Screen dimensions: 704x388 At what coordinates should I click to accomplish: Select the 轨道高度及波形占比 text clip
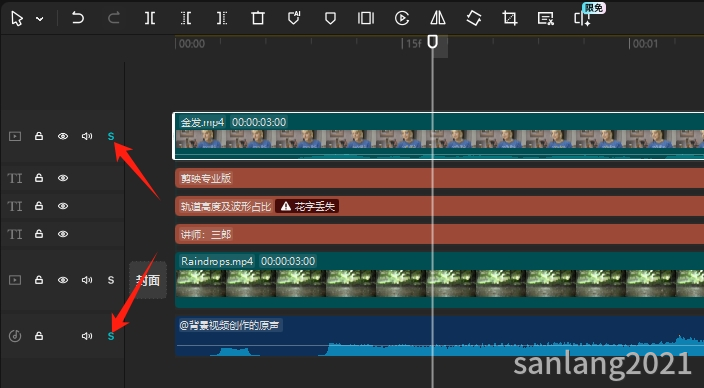[439, 206]
